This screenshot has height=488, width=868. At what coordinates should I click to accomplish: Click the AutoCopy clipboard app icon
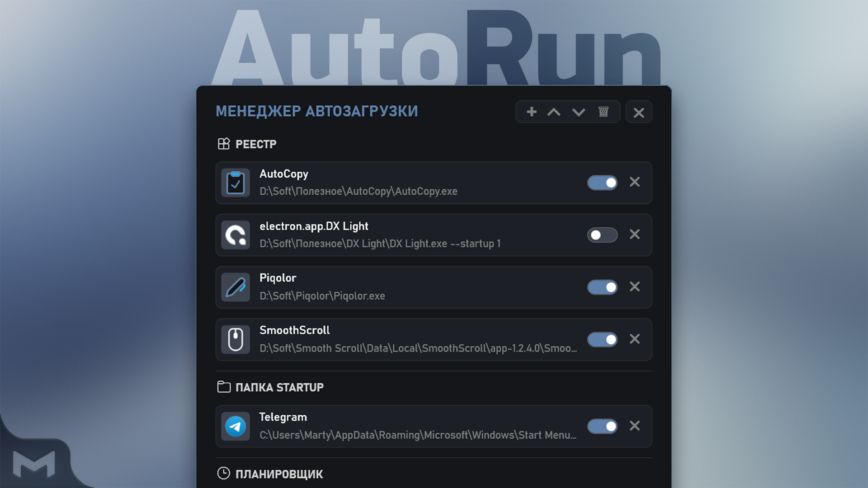pos(236,183)
